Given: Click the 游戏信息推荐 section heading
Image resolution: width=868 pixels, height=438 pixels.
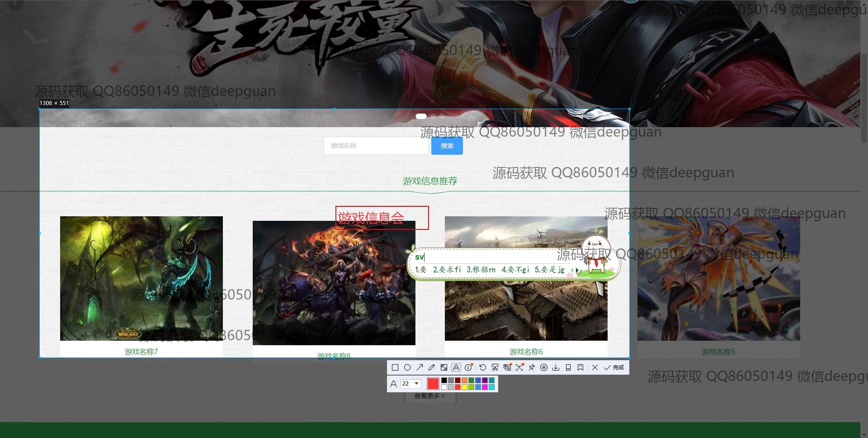Looking at the screenshot, I should point(430,181).
